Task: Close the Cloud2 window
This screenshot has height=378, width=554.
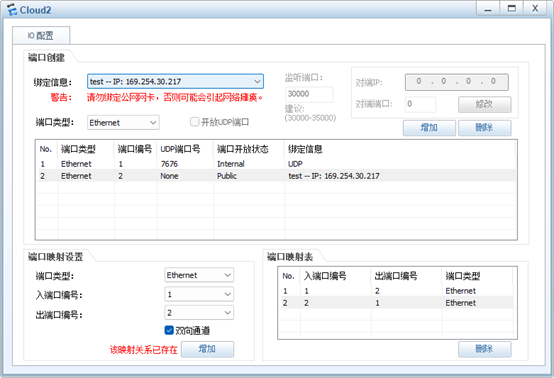Action: click(x=535, y=9)
